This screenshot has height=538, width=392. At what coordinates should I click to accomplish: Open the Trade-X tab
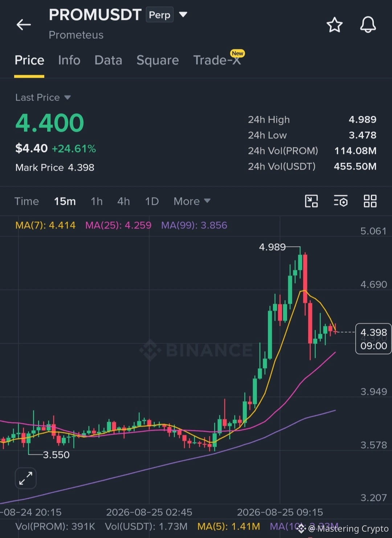tap(217, 60)
